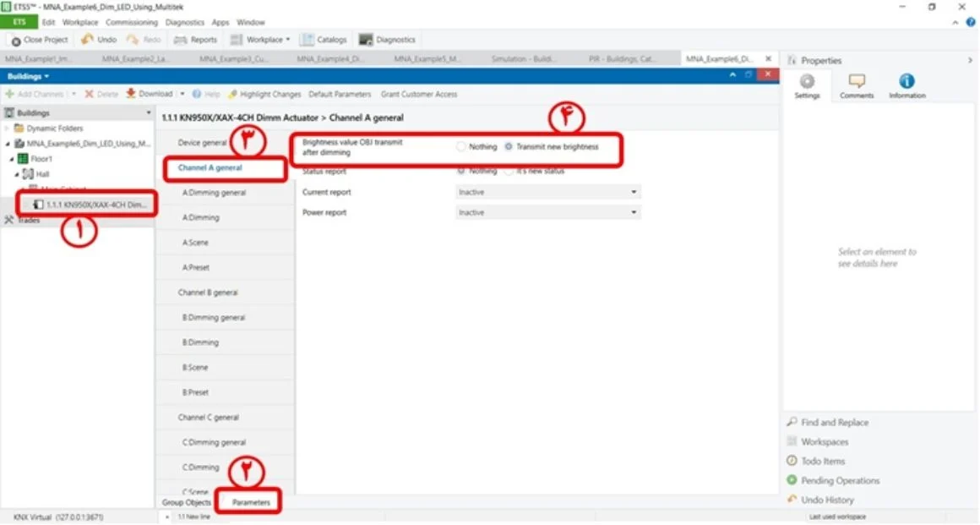Open the Settings gear in Properties
The width and height of the screenshot is (980, 525).
pyautogui.click(x=807, y=81)
